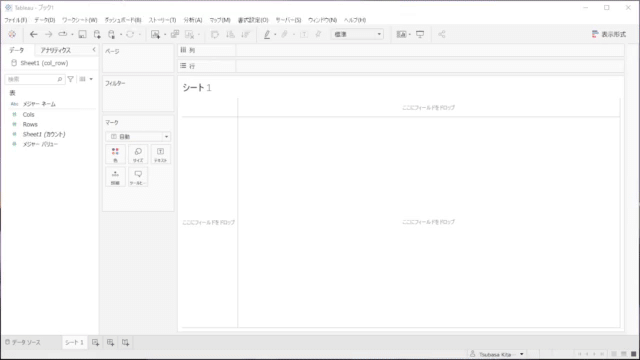Click the Presentation mode icon
Image resolution: width=640 pixels, height=360 pixels.
[420, 34]
